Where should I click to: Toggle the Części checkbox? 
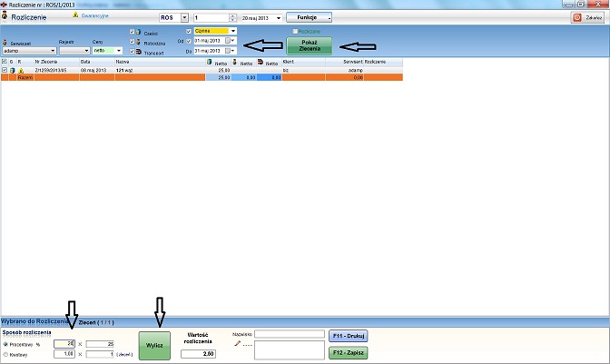[132, 32]
